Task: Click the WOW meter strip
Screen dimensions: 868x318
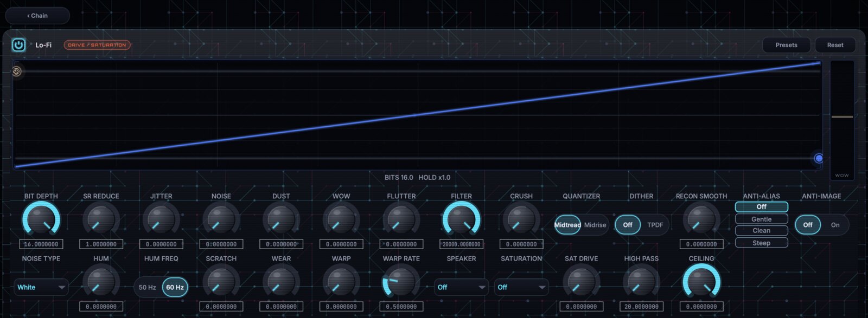Action: 842,120
